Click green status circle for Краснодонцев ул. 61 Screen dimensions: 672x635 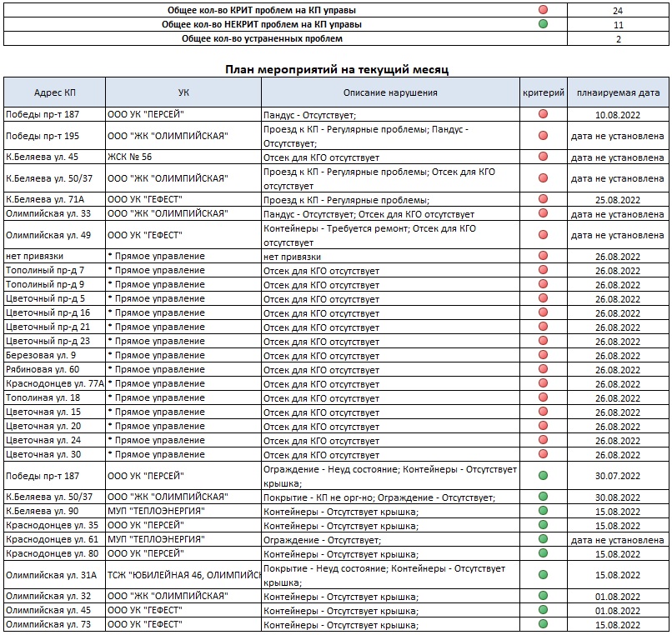tap(544, 540)
